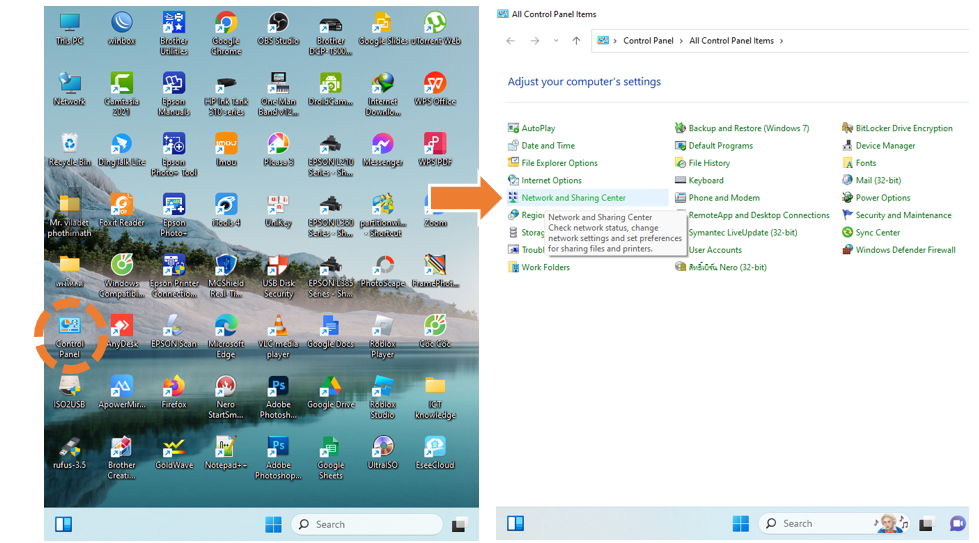This screenshot has height=543, width=979.
Task: Open the Device Manager link
Action: tap(885, 146)
